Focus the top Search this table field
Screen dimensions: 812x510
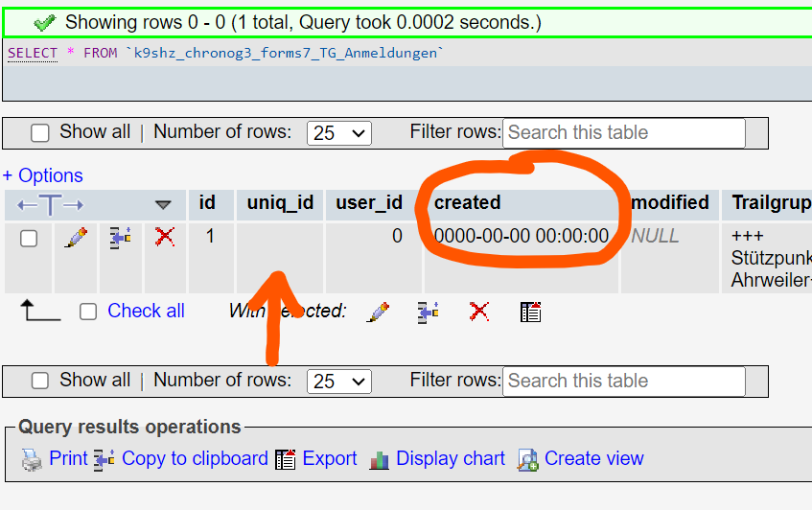(x=624, y=133)
